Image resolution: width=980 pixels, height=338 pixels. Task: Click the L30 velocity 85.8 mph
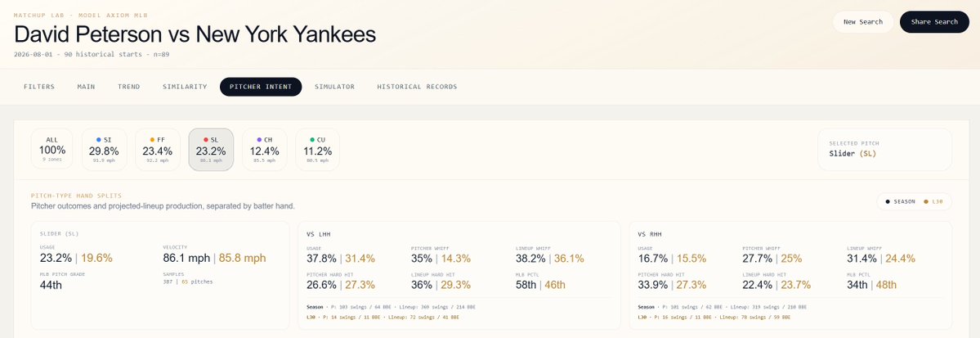click(x=241, y=258)
